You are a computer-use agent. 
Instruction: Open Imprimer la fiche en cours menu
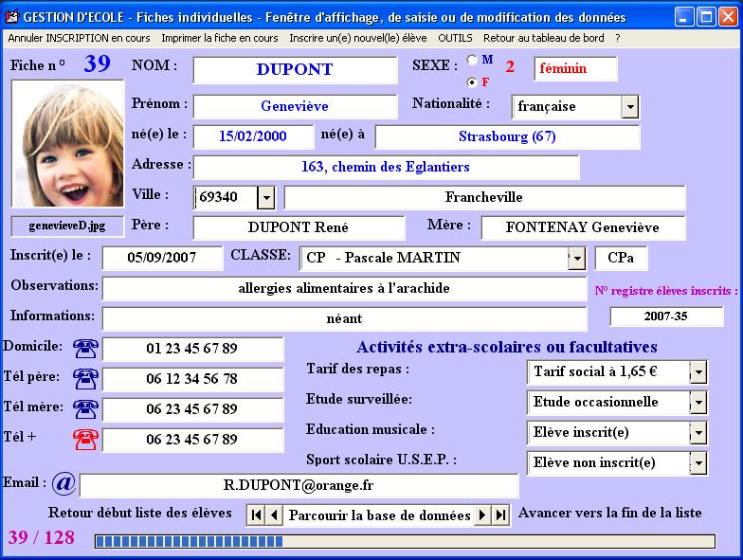pos(220,38)
